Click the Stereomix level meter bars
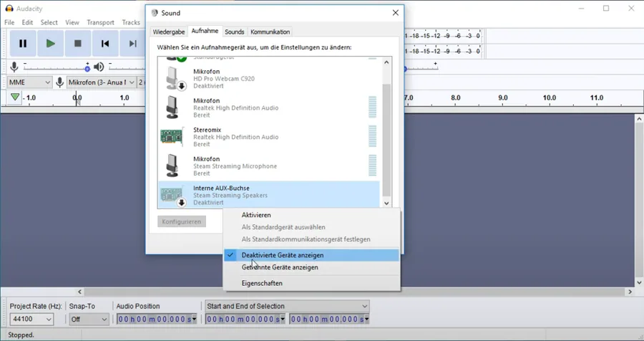The image size is (644, 341). [373, 136]
